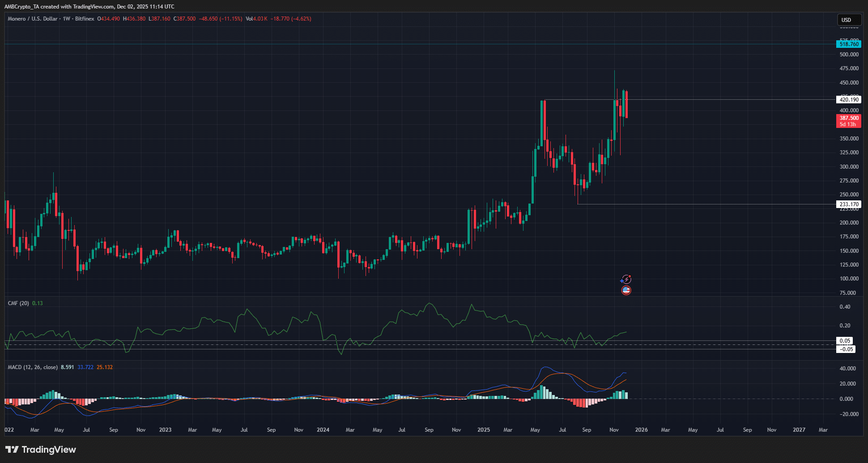Click the 0.05 level label in CMF pane
This screenshot has width=868, height=463.
844,341
